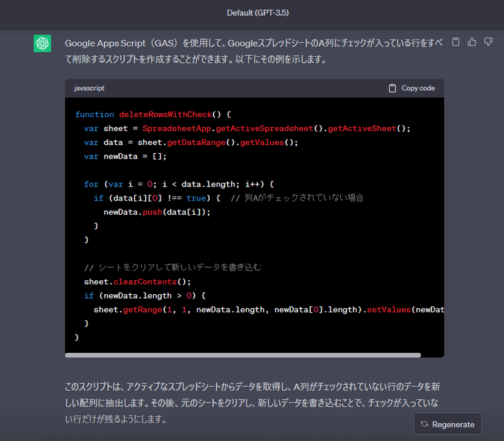504x441 pixels.
Task: Click the 'if (newData.length > 0)' line
Action: click(145, 295)
